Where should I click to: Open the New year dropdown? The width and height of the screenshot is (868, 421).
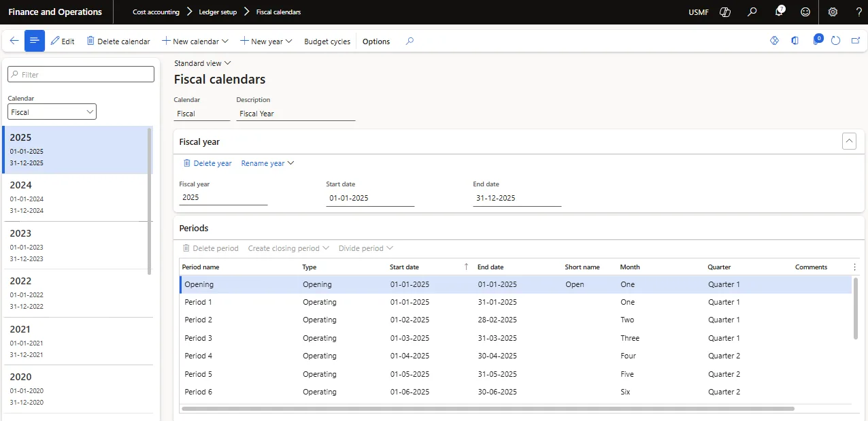pyautogui.click(x=266, y=41)
